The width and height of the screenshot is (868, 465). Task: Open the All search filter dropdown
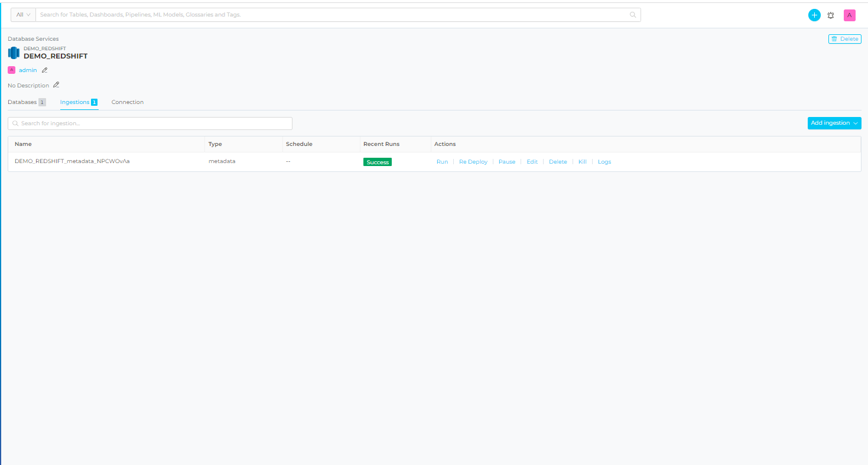[23, 15]
